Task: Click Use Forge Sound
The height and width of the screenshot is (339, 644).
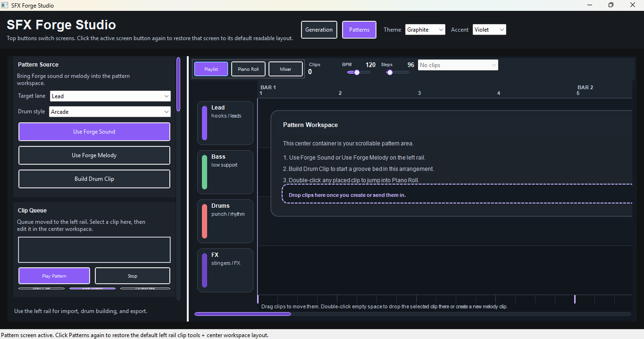Action: pos(94,132)
